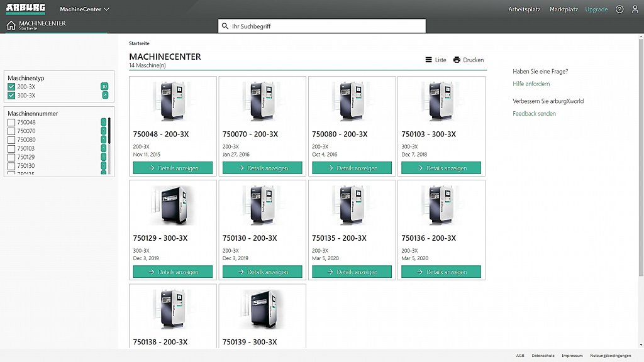This screenshot has width=644, height=362.
Task: Show details for machine 750070
Action: point(262,168)
